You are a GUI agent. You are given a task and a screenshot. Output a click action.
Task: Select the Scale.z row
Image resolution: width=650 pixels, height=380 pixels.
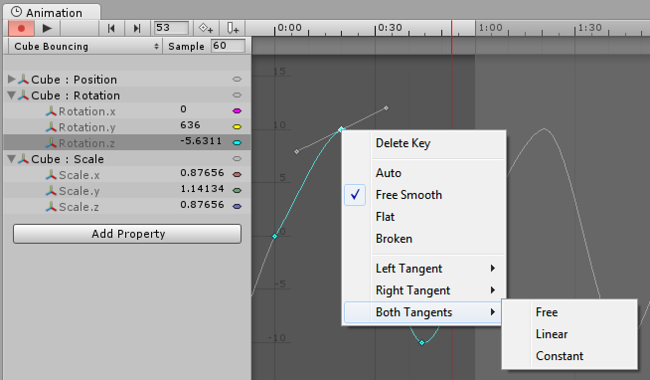[x=127, y=206]
